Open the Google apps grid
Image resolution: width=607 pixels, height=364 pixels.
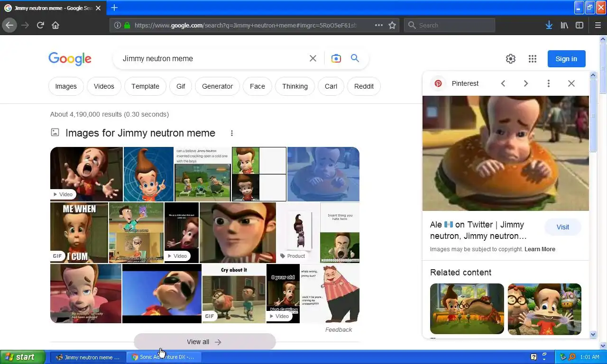pyautogui.click(x=533, y=59)
